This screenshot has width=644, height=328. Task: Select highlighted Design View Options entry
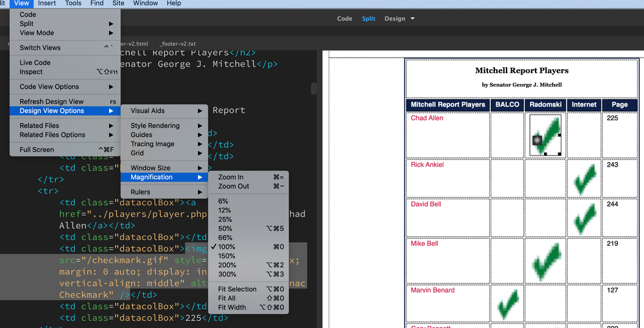pos(65,110)
